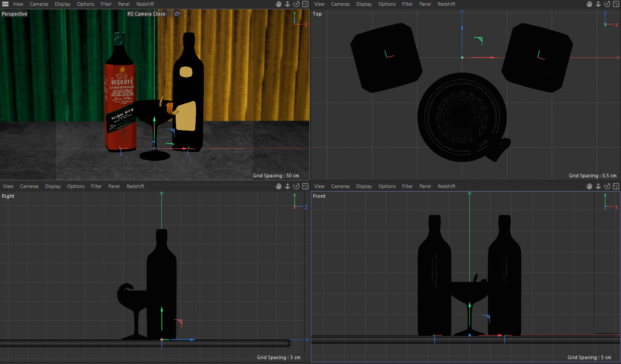Click the axis orientation gizmo in Perspective viewport

pyautogui.click(x=300, y=20)
